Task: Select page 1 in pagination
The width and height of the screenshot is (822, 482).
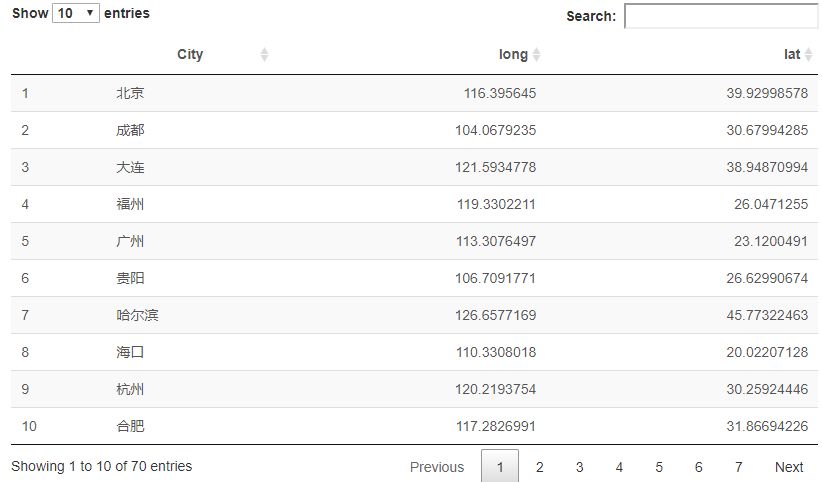Action: [501, 467]
